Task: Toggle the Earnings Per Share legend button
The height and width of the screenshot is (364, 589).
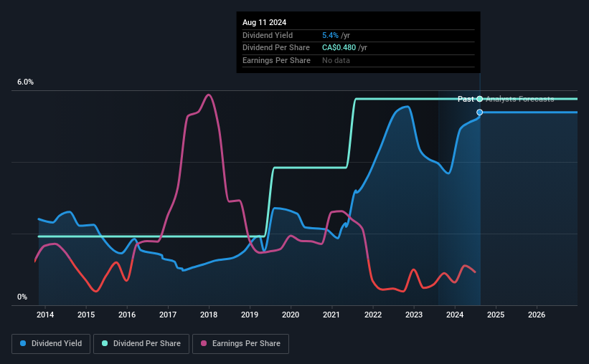Action: pos(240,344)
